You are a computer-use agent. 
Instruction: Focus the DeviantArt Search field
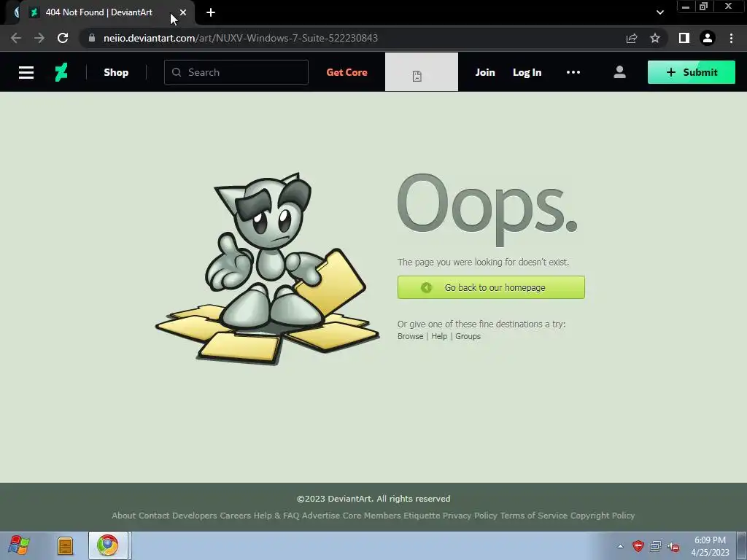(x=236, y=72)
